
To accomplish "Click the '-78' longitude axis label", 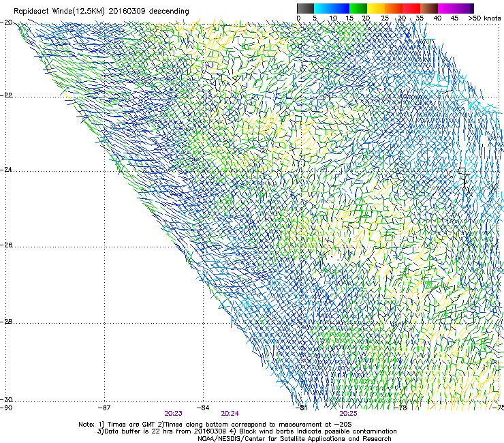I will [400, 408].
